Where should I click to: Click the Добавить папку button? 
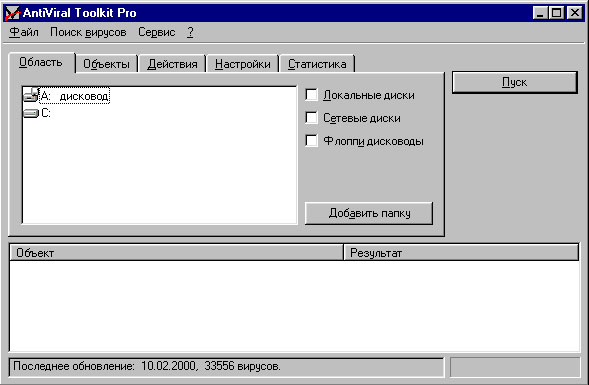coord(369,213)
